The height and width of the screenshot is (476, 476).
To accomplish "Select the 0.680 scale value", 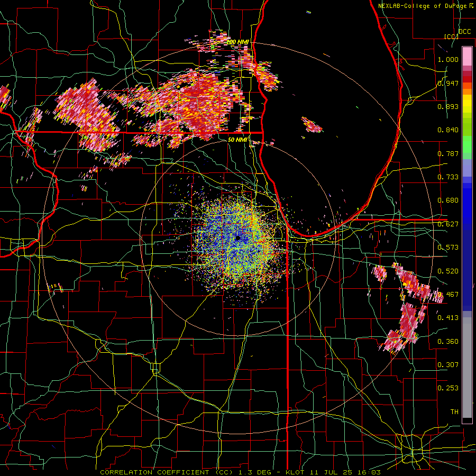I will coord(448,200).
